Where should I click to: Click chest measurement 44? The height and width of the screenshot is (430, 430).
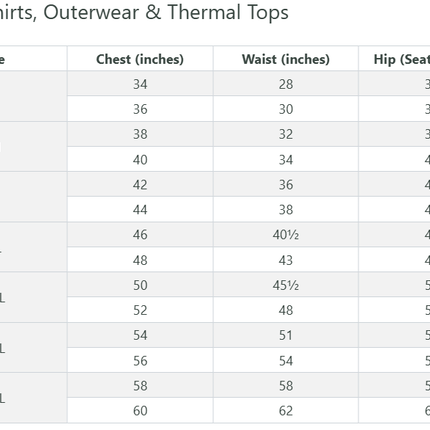point(140,209)
